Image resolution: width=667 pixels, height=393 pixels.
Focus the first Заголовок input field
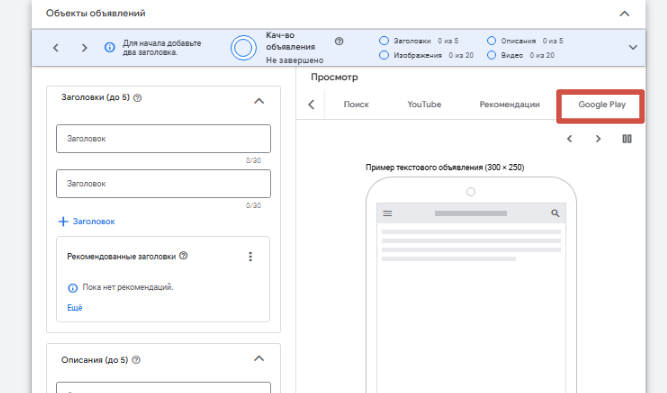coord(163,139)
